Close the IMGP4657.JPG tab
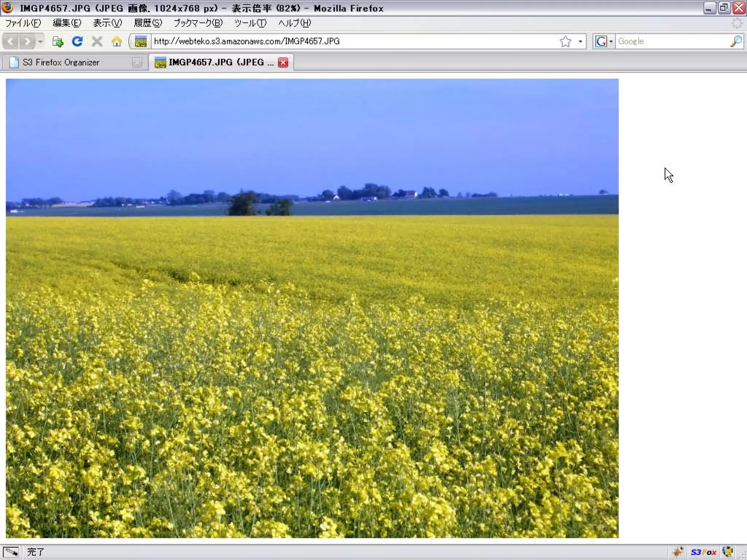This screenshot has height=560, width=747. pyautogui.click(x=283, y=62)
